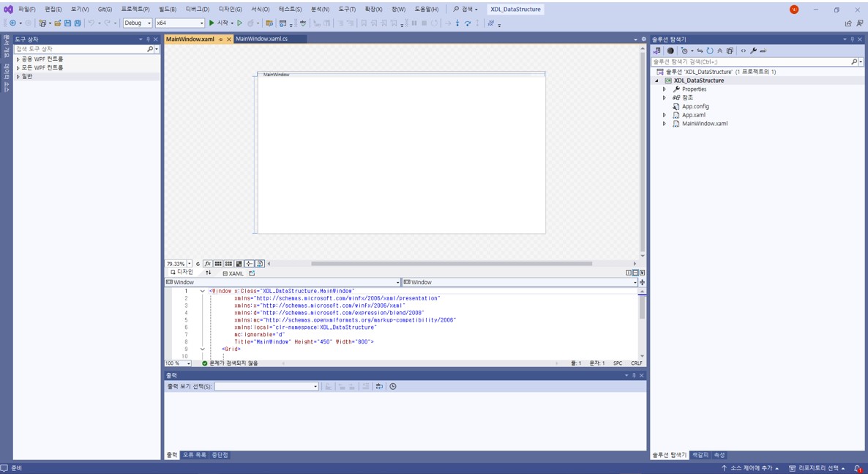Toggle the artboard background button

pos(239,264)
